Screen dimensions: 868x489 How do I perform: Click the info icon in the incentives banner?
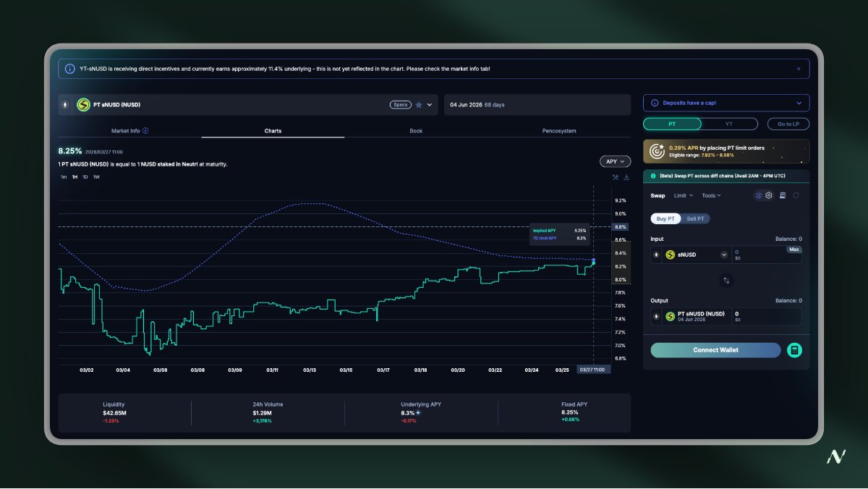[69, 69]
